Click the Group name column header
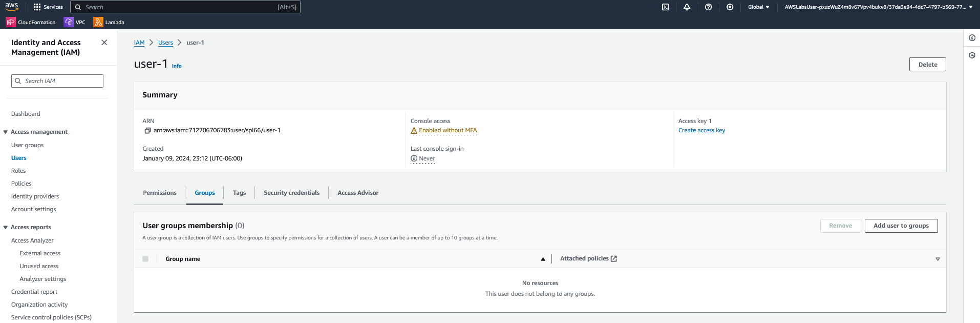The image size is (980, 323). point(183,259)
